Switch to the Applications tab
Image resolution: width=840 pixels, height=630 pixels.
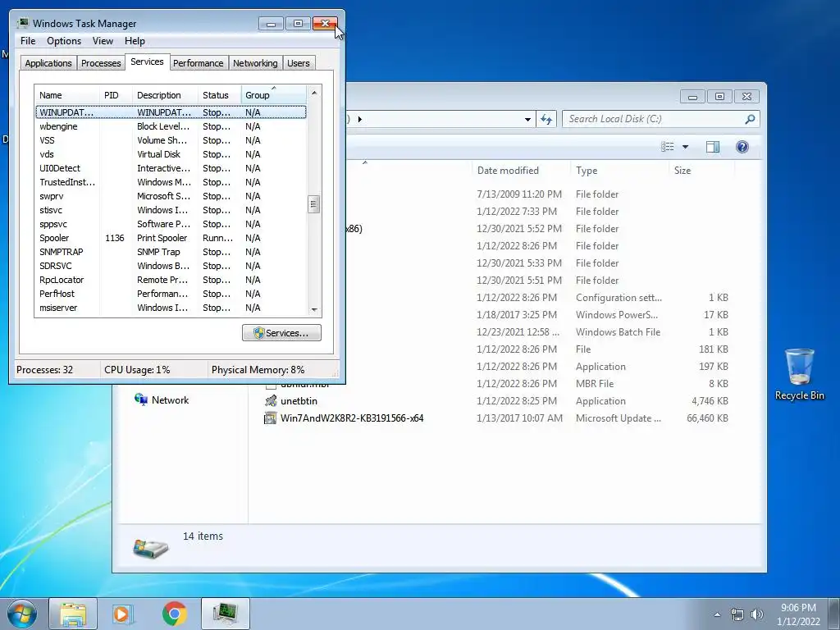click(x=48, y=63)
